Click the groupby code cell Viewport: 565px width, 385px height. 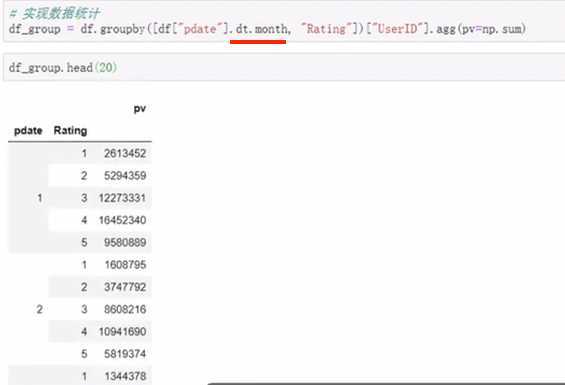(x=284, y=22)
